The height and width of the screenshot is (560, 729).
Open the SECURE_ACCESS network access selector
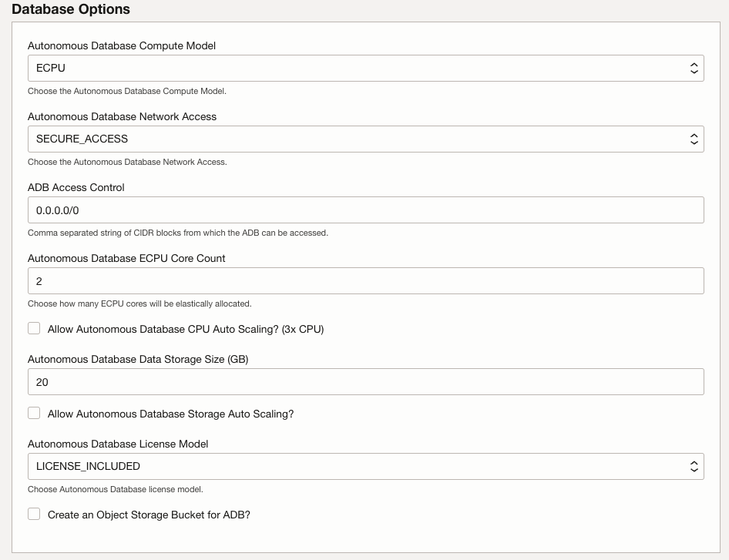[x=308, y=139]
